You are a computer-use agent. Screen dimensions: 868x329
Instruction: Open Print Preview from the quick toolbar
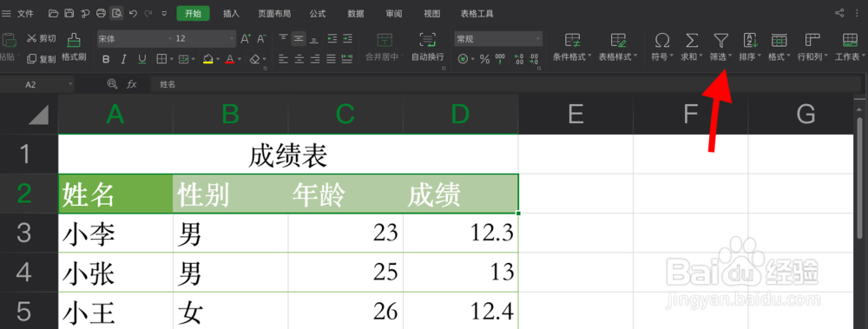(116, 13)
